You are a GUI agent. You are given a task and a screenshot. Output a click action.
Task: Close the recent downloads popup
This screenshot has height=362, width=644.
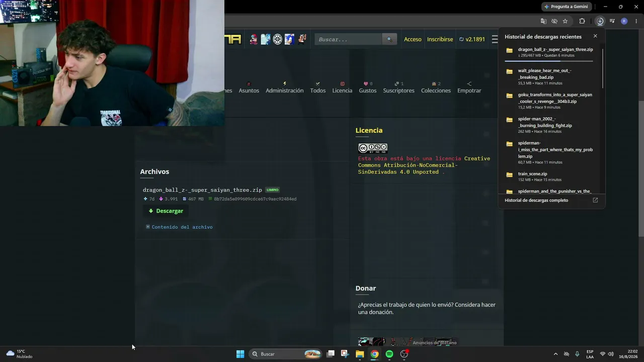595,36
